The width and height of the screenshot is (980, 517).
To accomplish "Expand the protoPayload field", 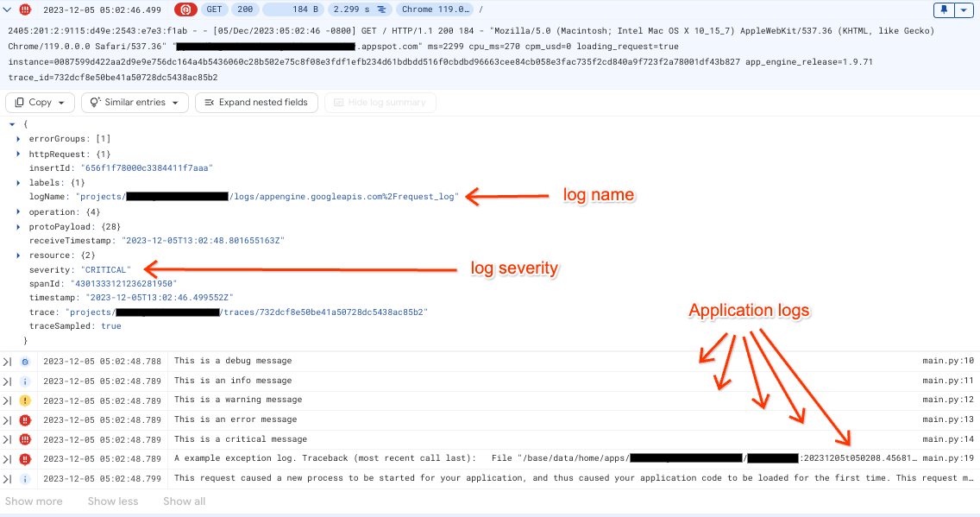I will click(x=19, y=226).
